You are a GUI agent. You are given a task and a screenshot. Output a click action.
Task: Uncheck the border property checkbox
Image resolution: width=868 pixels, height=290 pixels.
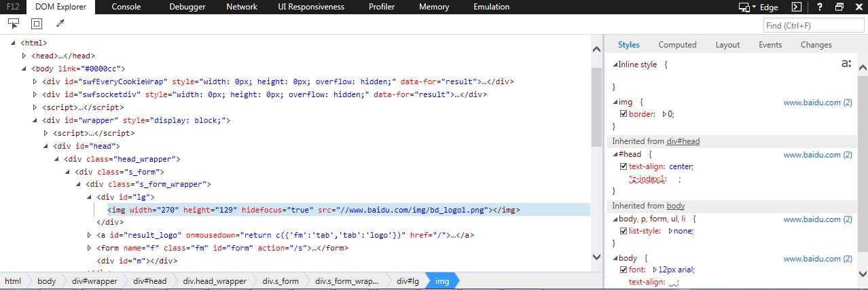tap(623, 114)
